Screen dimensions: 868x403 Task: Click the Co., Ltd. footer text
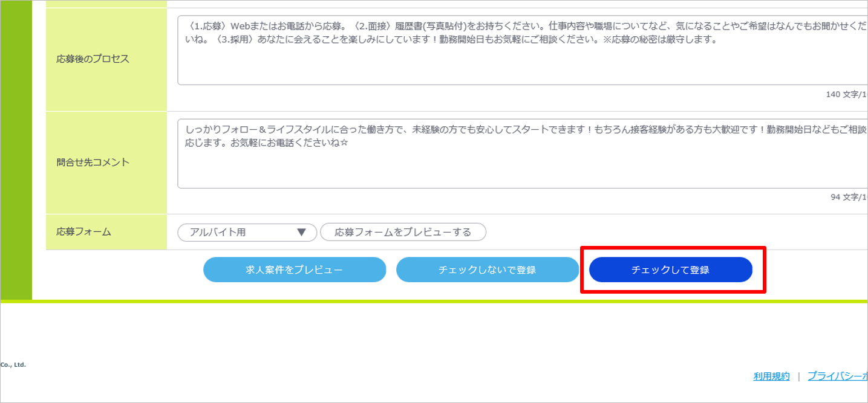[x=13, y=365]
